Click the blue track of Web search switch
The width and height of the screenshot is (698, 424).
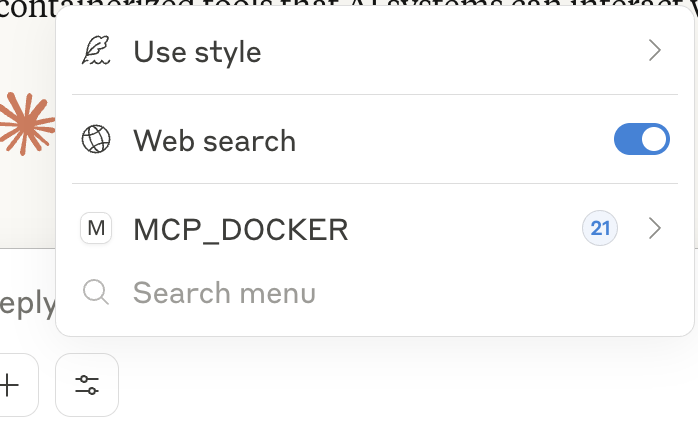[x=627, y=139]
